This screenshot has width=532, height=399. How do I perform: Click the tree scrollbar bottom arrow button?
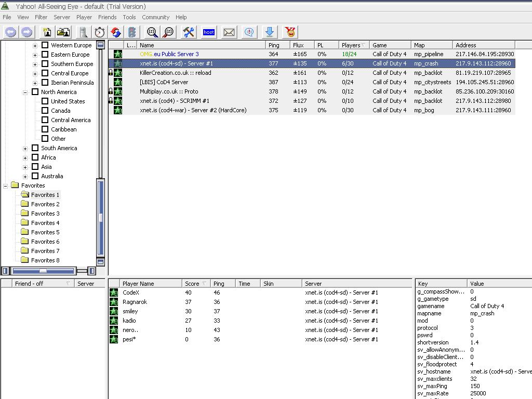[100, 262]
